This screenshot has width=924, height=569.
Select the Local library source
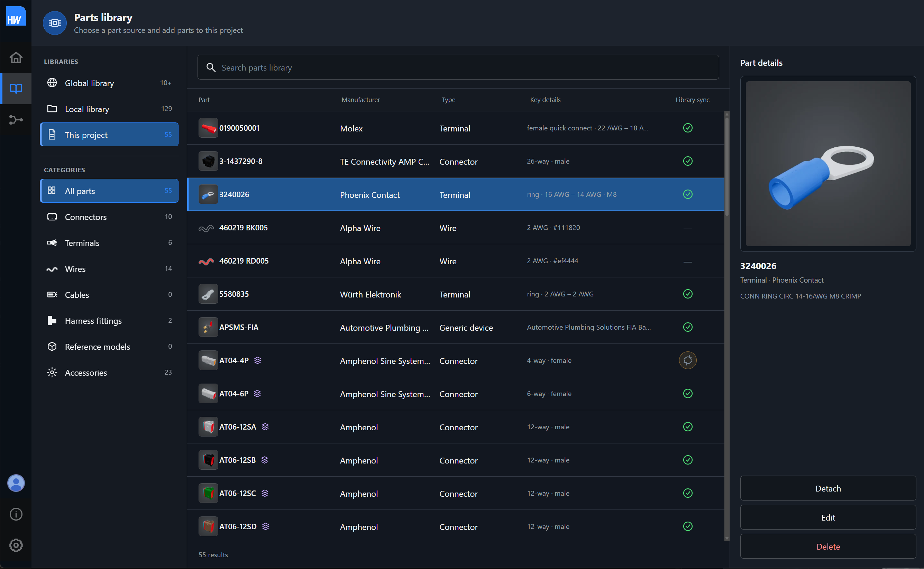point(109,109)
